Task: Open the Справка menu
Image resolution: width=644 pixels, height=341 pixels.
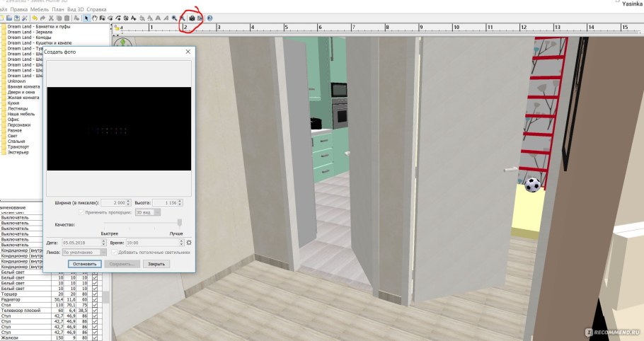Action: click(96, 9)
